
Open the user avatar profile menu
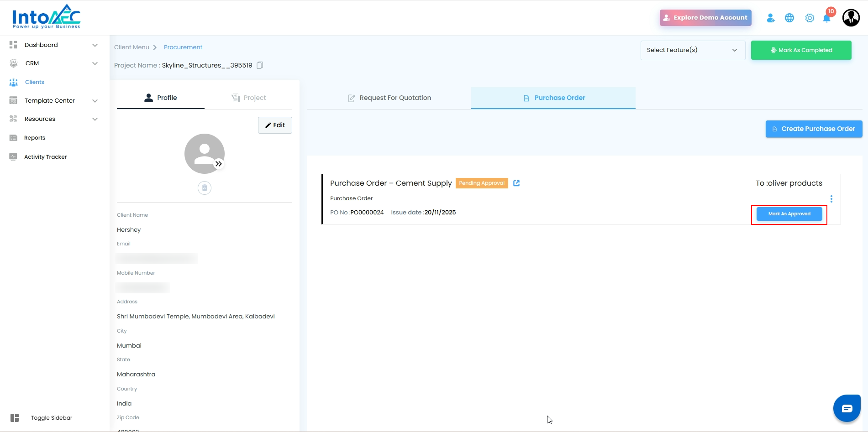click(851, 18)
